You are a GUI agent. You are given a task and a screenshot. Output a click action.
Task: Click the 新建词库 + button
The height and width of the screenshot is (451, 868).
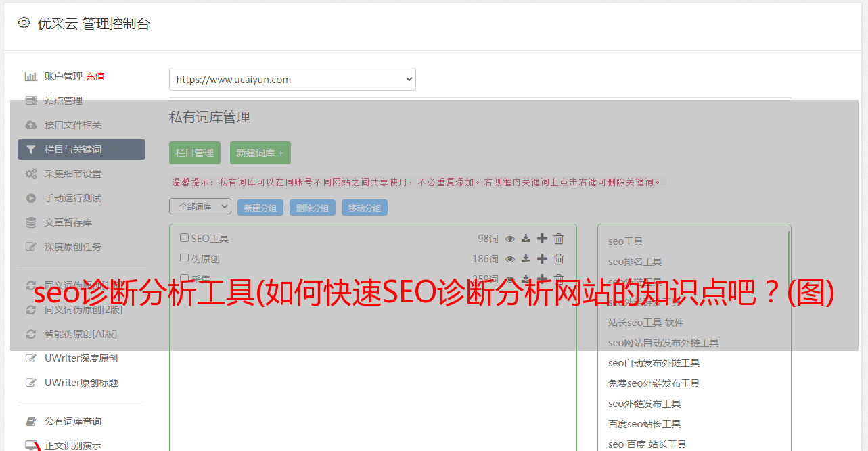[260, 153]
